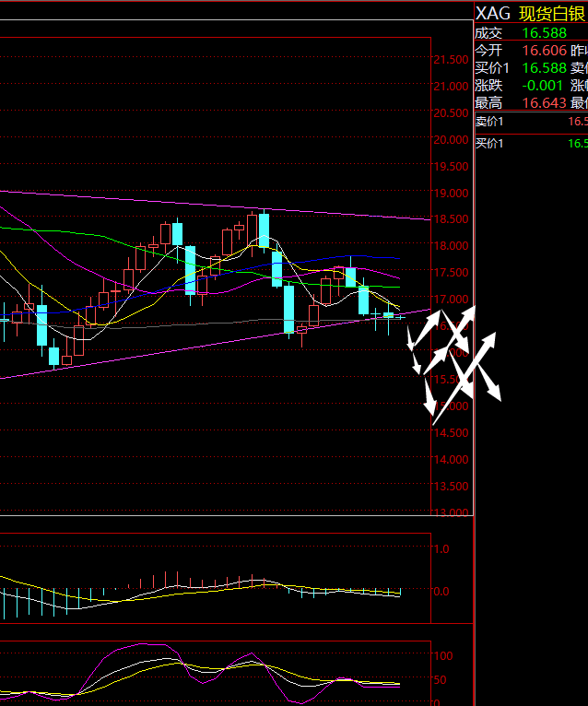Click the 1.0 label on MACD axis
Viewport: 588px width, 706px height.
coord(441,549)
